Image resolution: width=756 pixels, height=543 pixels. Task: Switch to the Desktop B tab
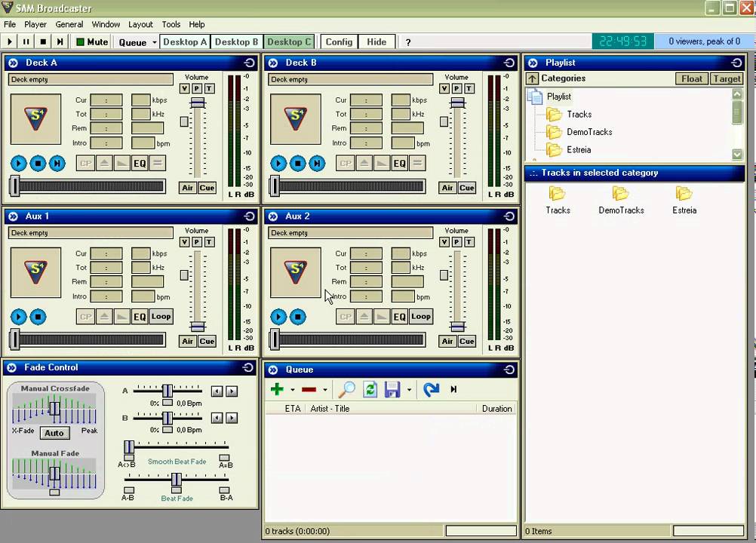point(236,42)
